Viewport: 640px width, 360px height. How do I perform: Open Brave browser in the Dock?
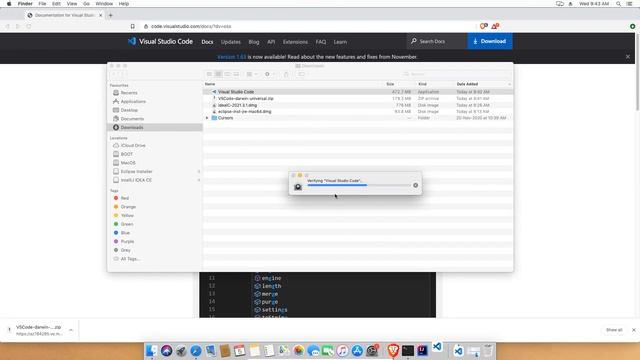coord(393,350)
